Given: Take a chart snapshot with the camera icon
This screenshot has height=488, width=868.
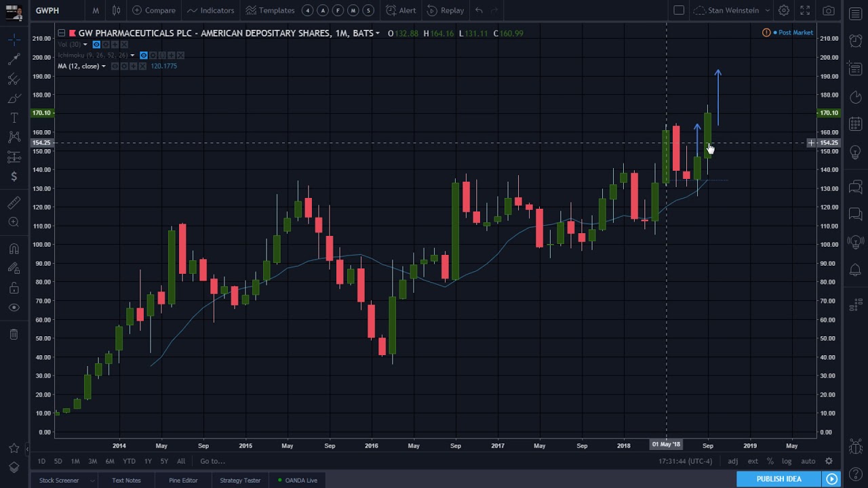Looking at the screenshot, I should point(829,10).
